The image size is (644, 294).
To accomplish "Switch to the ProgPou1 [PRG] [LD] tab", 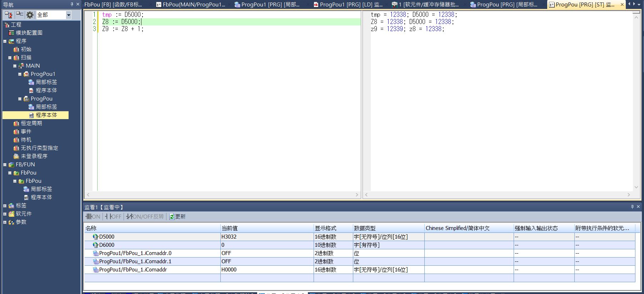I will 348,5.
